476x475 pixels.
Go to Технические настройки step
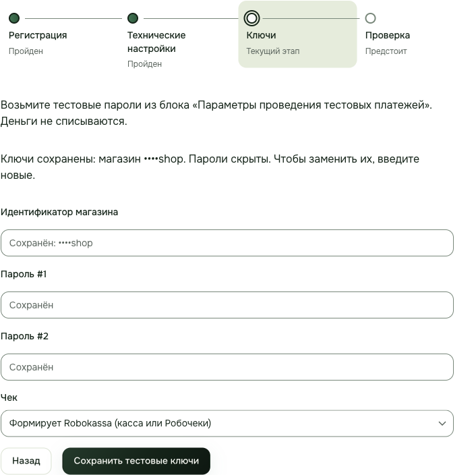(156, 42)
